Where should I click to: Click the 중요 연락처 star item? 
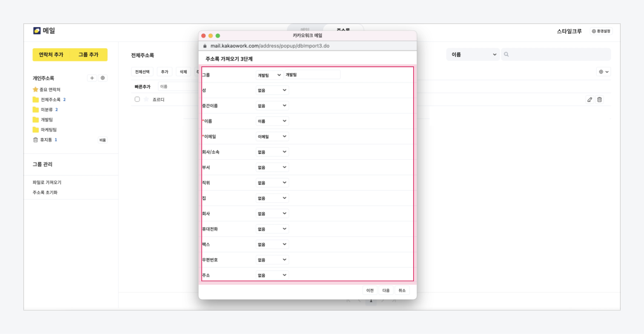click(x=47, y=90)
